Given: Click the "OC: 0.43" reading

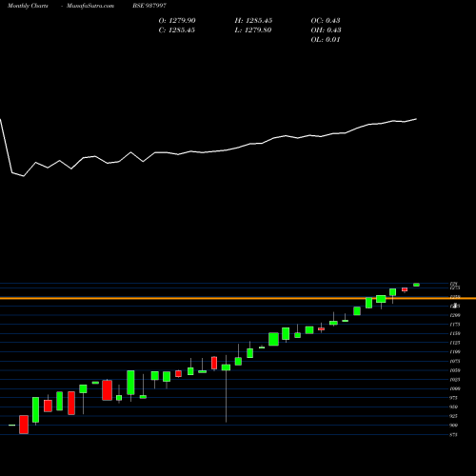Looking at the screenshot, I should pos(326,21).
